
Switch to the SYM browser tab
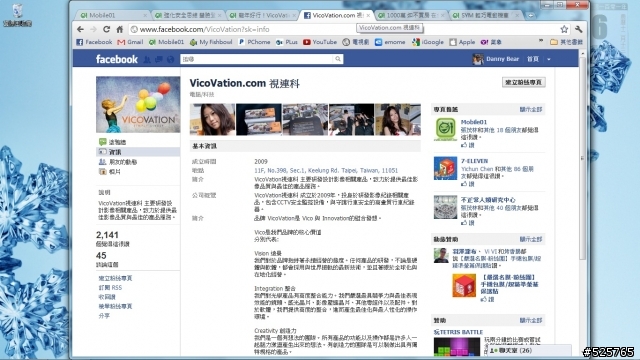click(x=484, y=15)
